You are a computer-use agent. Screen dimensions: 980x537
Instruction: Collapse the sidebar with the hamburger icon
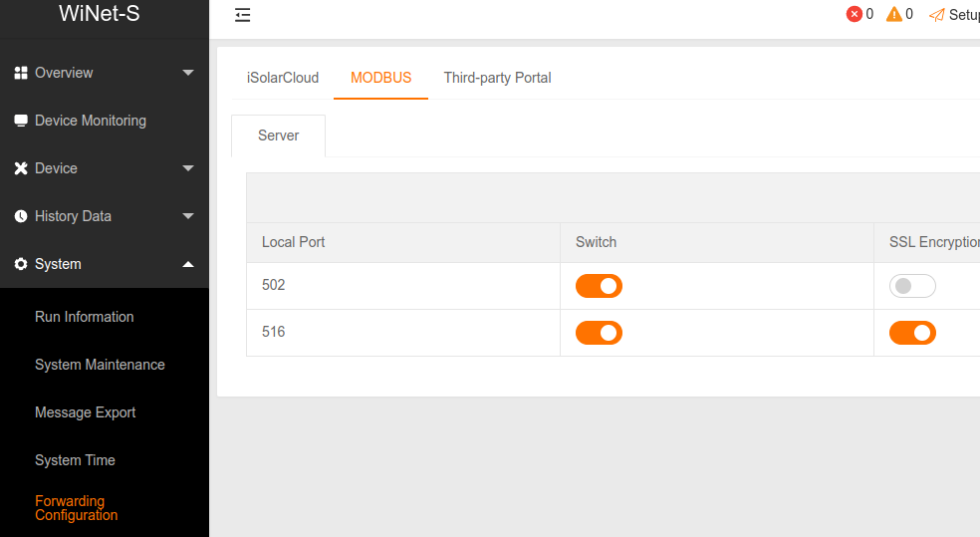[x=242, y=15]
